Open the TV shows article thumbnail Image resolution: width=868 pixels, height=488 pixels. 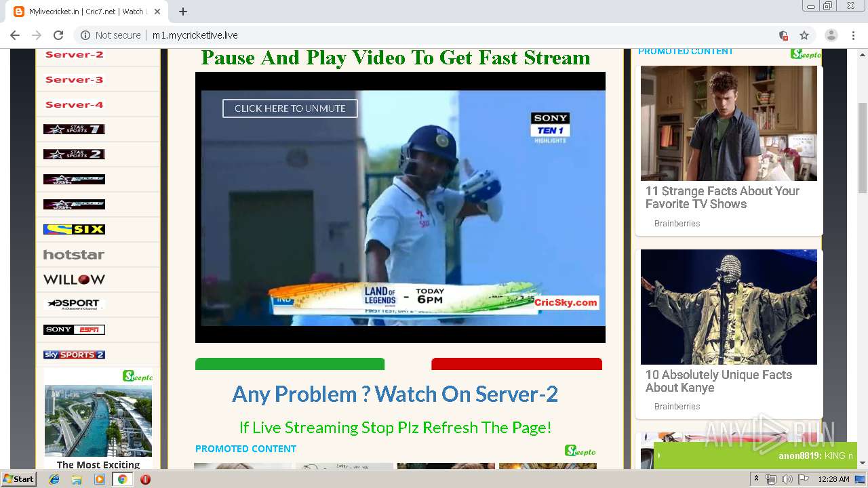tap(729, 123)
